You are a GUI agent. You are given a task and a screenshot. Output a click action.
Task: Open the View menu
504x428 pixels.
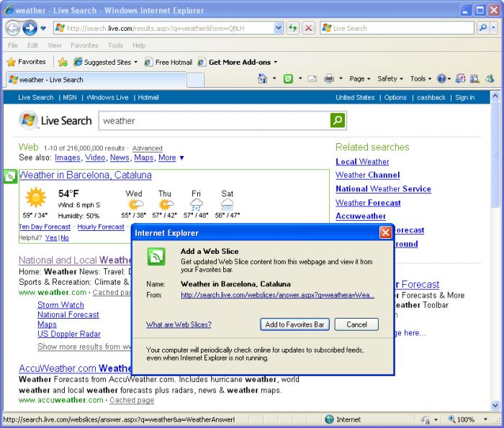click(55, 45)
